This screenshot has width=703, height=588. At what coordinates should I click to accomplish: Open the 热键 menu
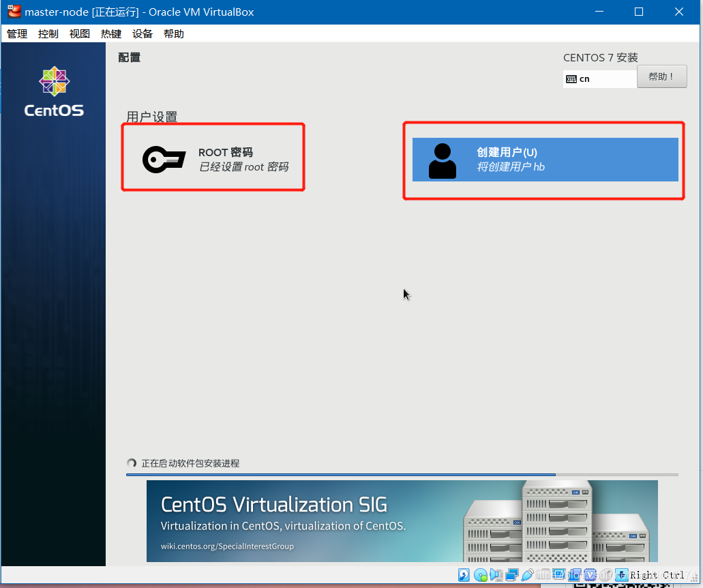(111, 33)
